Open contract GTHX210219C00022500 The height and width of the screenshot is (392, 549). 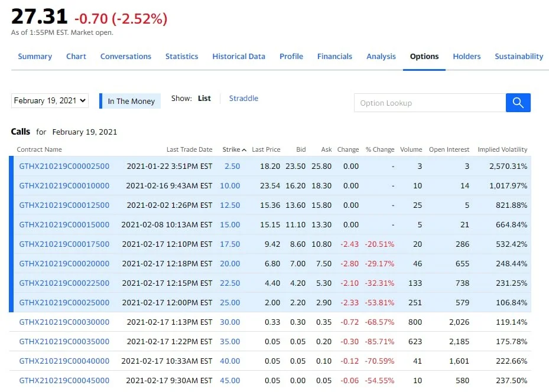[x=64, y=283]
